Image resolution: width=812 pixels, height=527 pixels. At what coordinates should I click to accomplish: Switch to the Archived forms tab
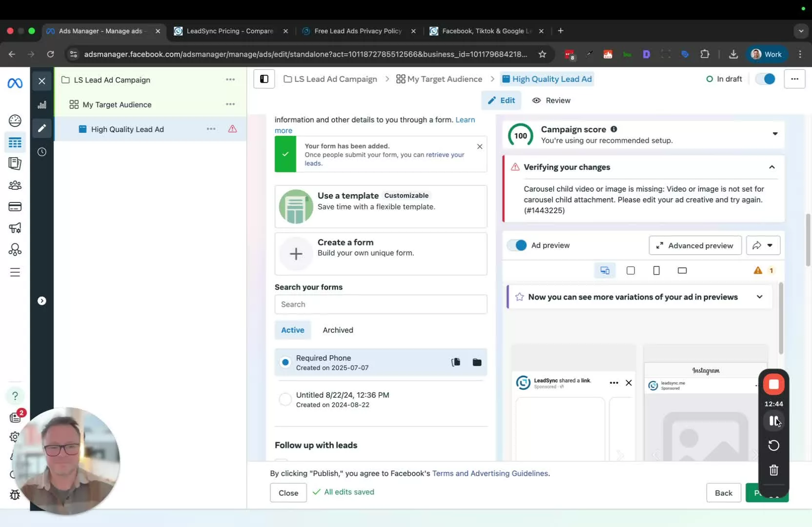[338, 330]
